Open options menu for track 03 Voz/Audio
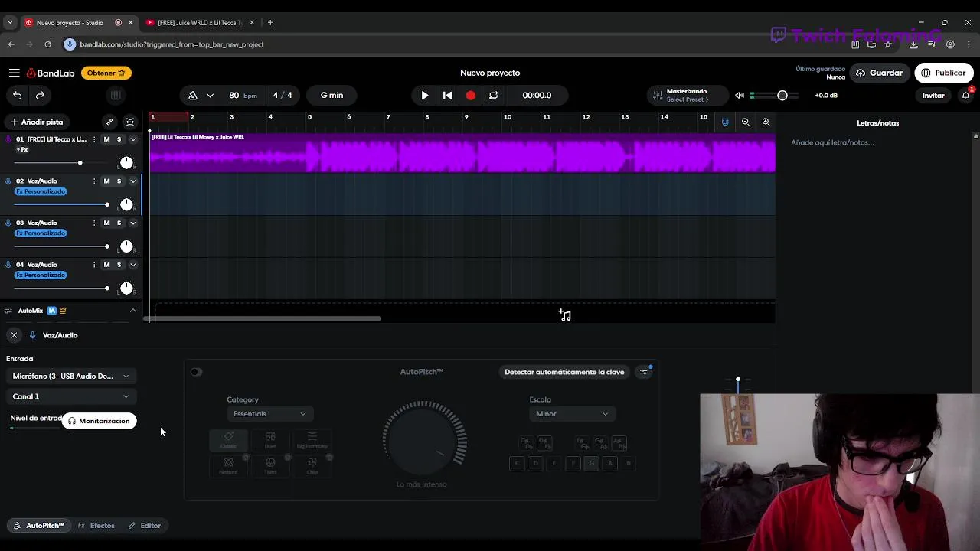This screenshot has height=551, width=980. pos(94,223)
